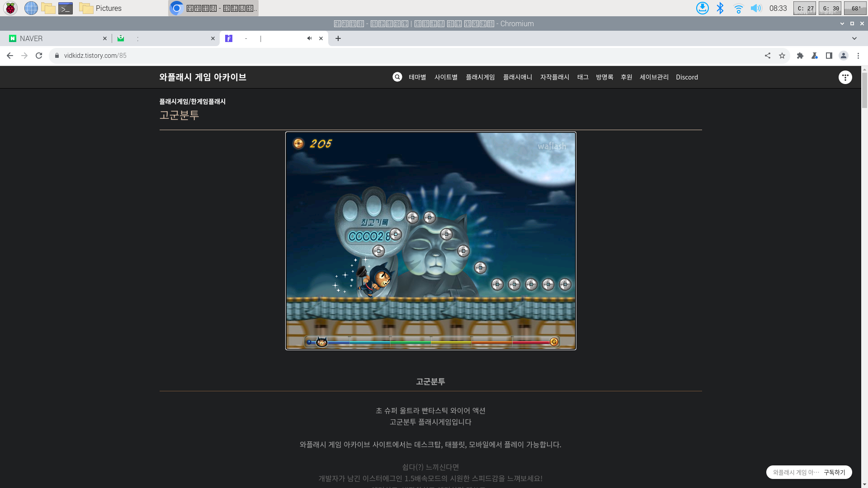Image resolution: width=868 pixels, height=488 pixels.
Task: Launch the terminal from the taskbar
Action: click(66, 8)
